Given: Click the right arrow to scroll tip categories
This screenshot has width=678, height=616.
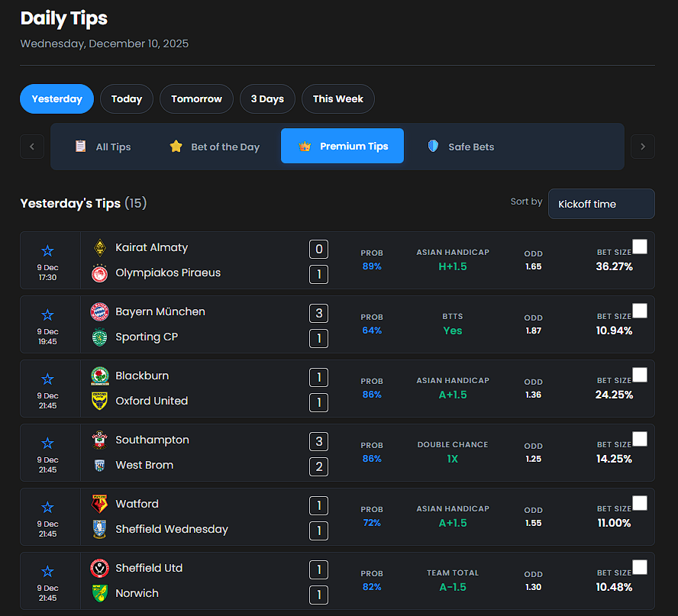Looking at the screenshot, I should [x=643, y=146].
